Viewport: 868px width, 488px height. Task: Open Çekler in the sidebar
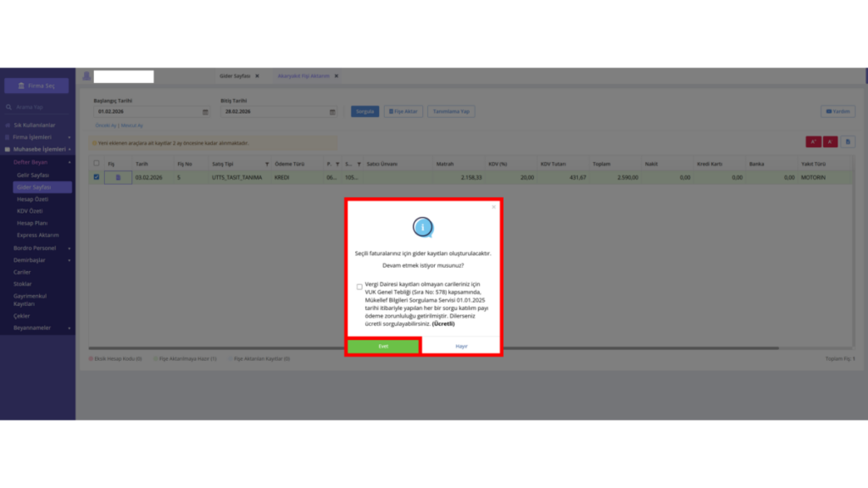(x=21, y=316)
